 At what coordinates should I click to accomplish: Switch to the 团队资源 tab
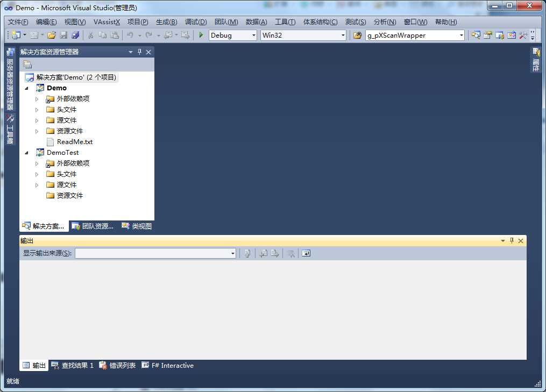coord(93,226)
